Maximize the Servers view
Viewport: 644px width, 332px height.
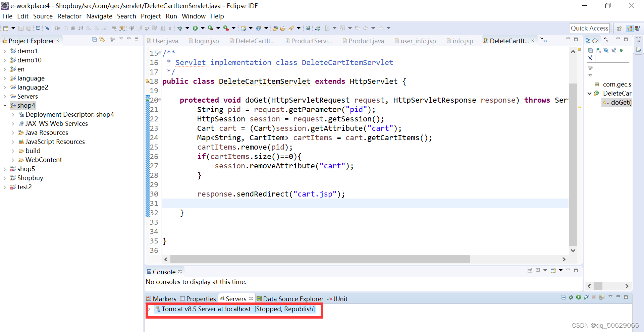pyautogui.click(x=625, y=297)
